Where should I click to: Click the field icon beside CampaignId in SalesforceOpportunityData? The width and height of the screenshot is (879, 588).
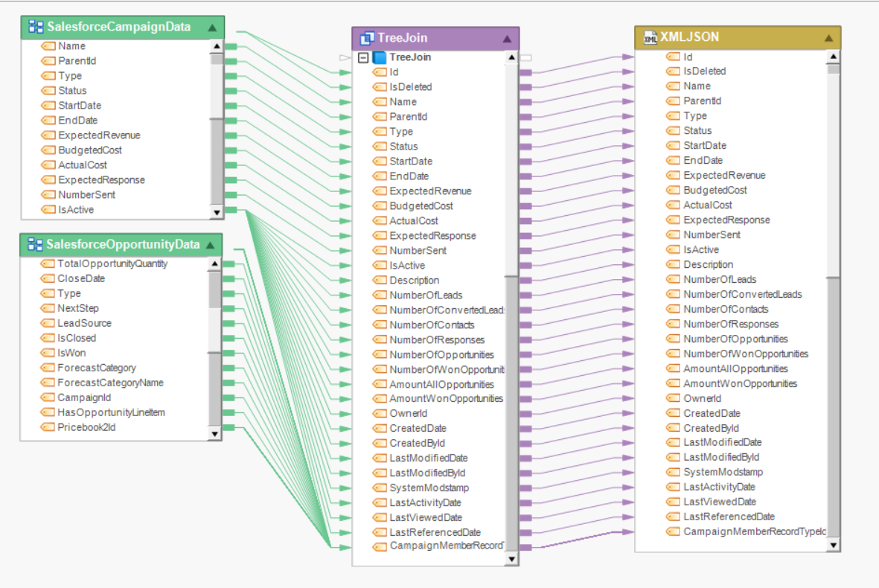tap(47, 397)
